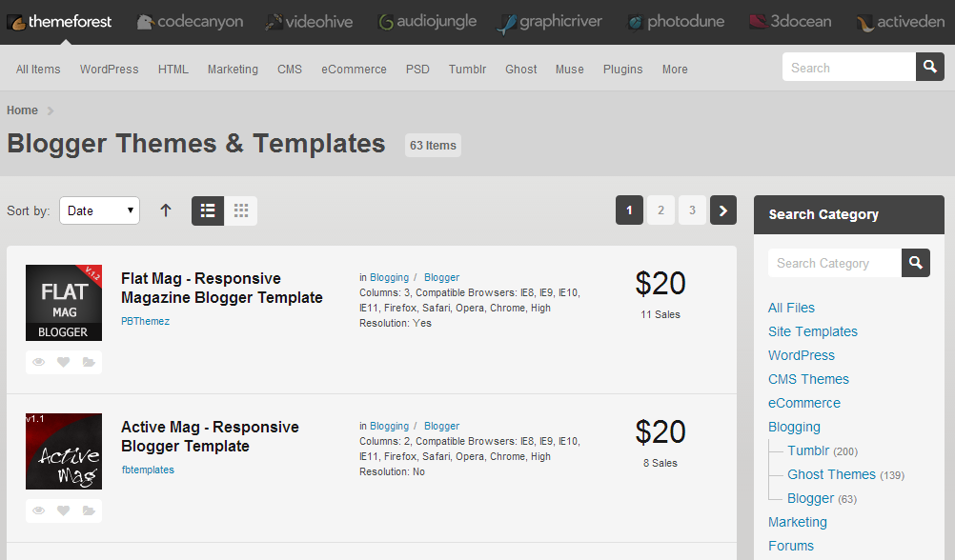Switch to list view layout
Screen dimensions: 955x560
point(208,210)
